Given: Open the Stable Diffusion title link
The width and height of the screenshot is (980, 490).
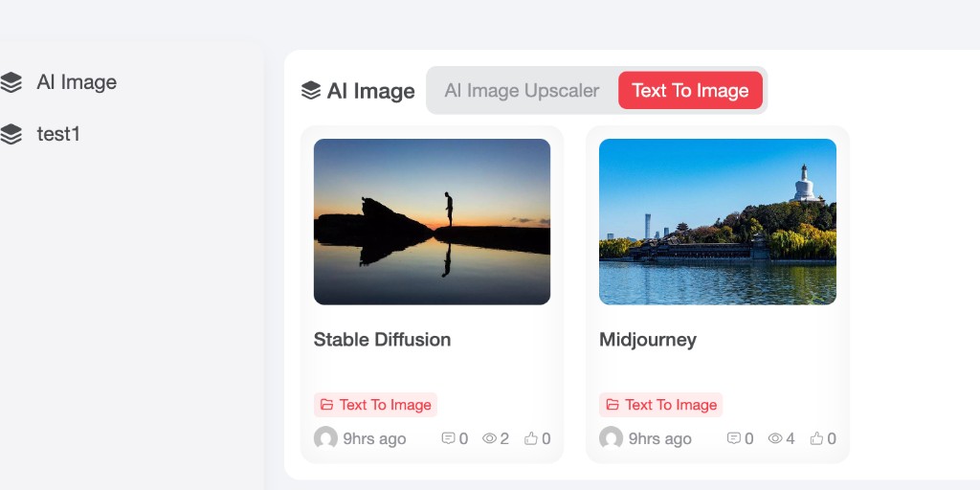Looking at the screenshot, I should tap(382, 340).
